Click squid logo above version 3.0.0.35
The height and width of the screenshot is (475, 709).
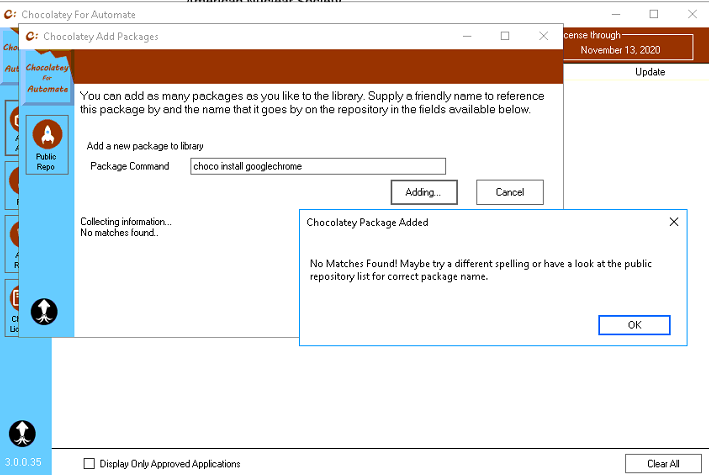point(22,433)
